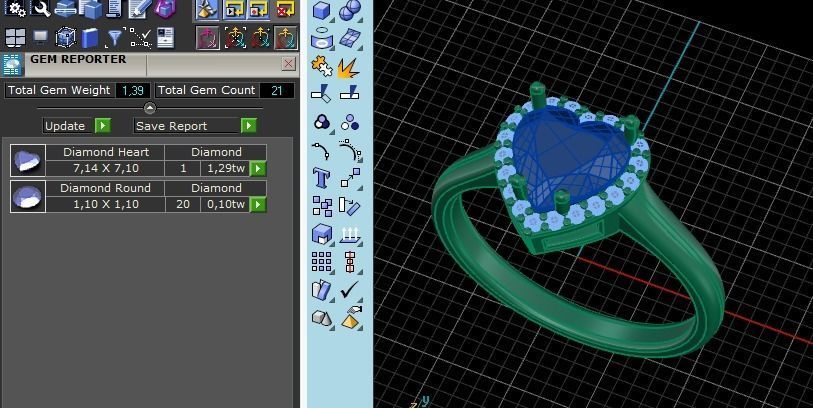The width and height of the screenshot is (813, 408).
Task: Click the notepad with pencil icon
Action: pyautogui.click(x=139, y=8)
